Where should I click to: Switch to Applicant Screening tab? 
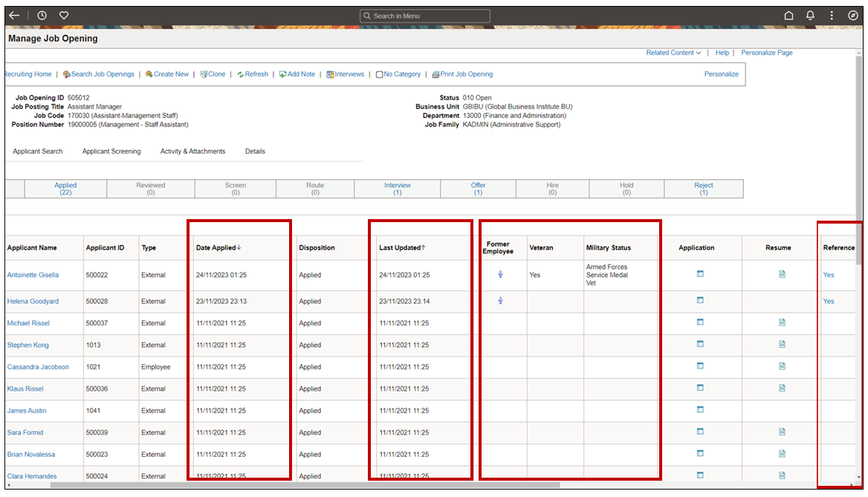pyautogui.click(x=111, y=152)
